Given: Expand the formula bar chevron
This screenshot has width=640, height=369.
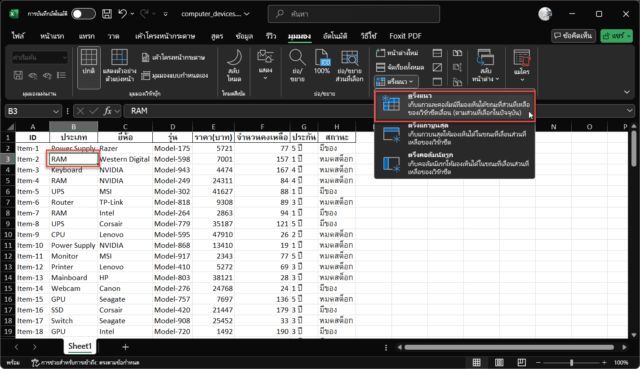Looking at the screenshot, I should (630, 111).
